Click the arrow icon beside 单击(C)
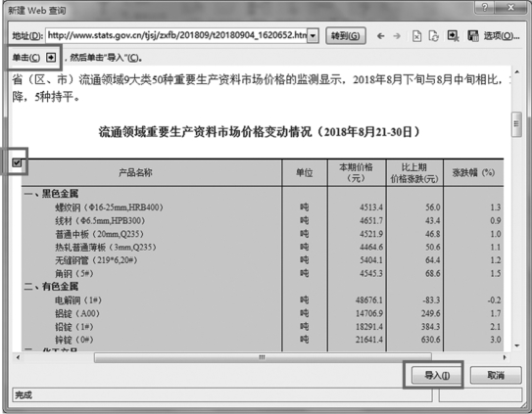Image resolution: width=532 pixels, height=414 pixels. tap(51, 58)
